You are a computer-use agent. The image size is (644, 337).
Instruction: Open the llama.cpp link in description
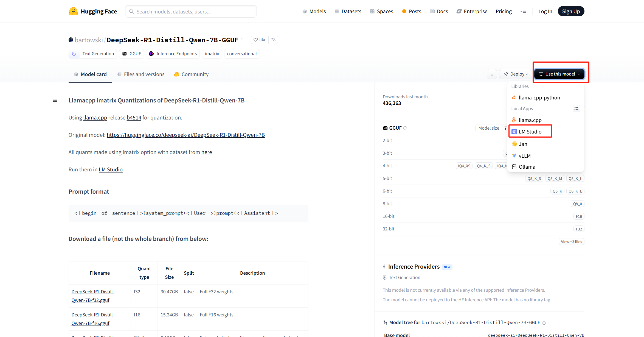95,118
